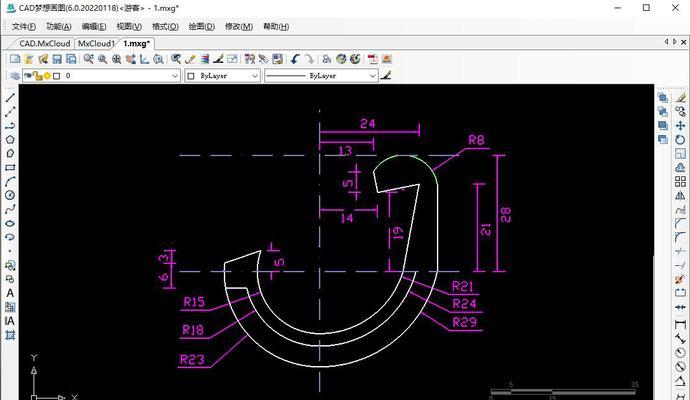
Task: Open the layer 0 dropdown
Action: (x=175, y=76)
